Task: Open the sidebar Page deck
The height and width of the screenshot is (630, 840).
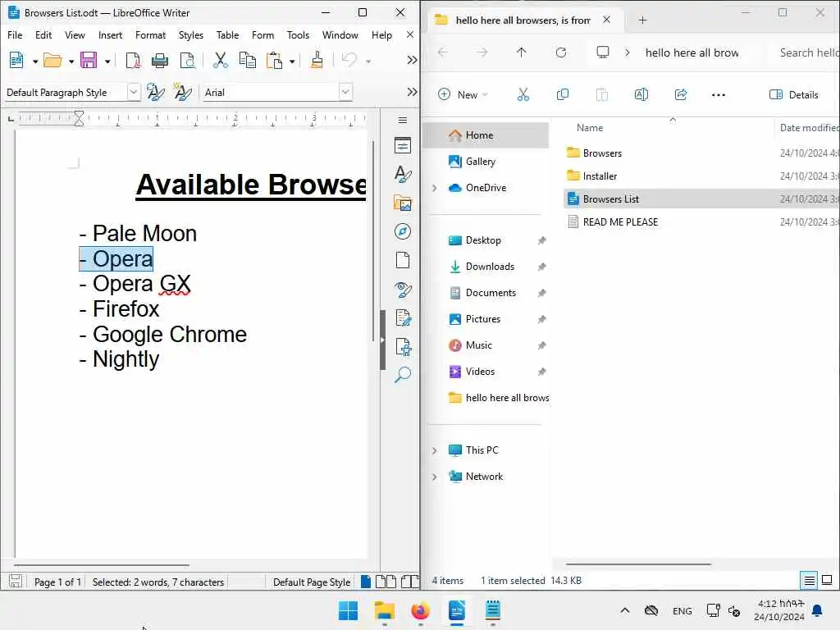Action: click(402, 260)
